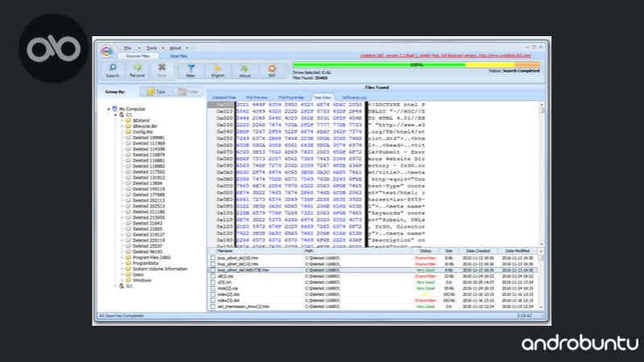This screenshot has height=362, width=644.
Task: Group results by Type button
Action: [156, 92]
